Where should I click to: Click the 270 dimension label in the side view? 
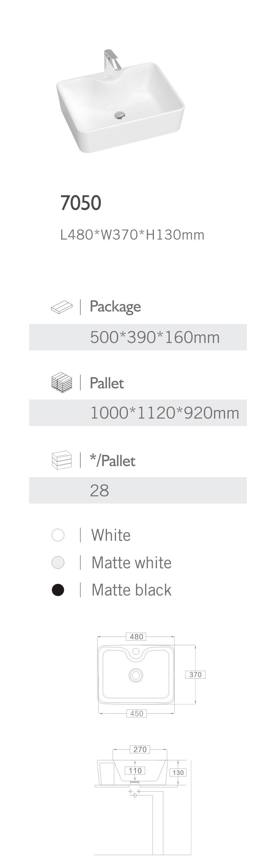140,749
